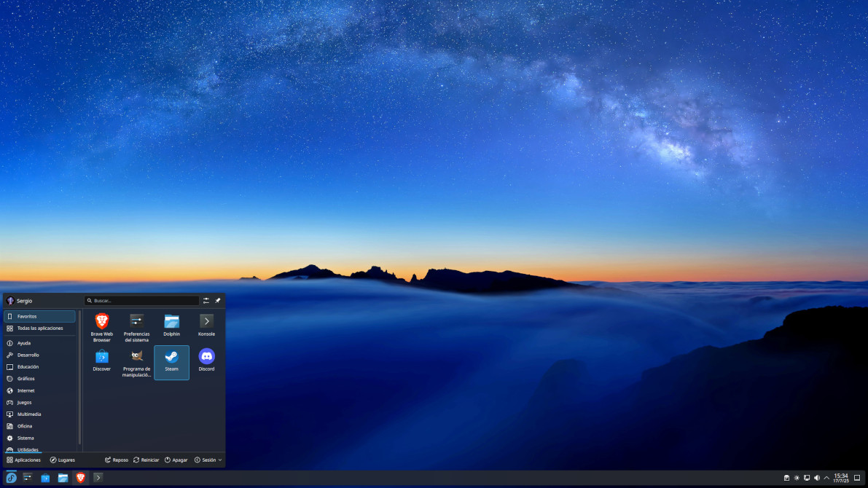
Task: Click Sergio user avatar in launcher header
Action: (10, 300)
